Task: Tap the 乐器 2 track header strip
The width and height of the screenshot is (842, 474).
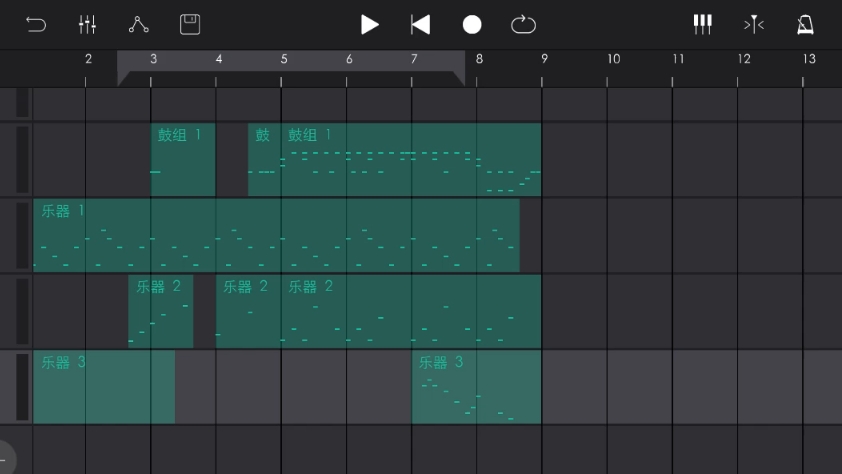Action: (x=22, y=311)
